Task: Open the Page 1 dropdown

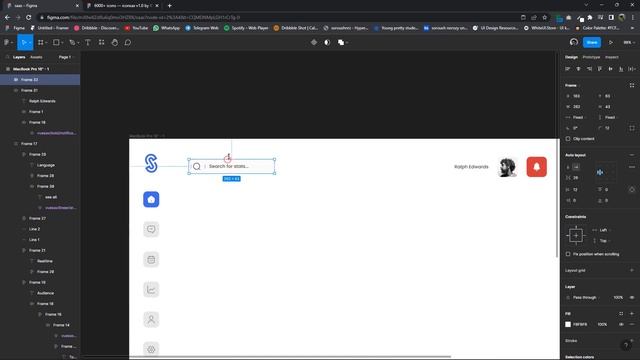Action: pos(66,57)
